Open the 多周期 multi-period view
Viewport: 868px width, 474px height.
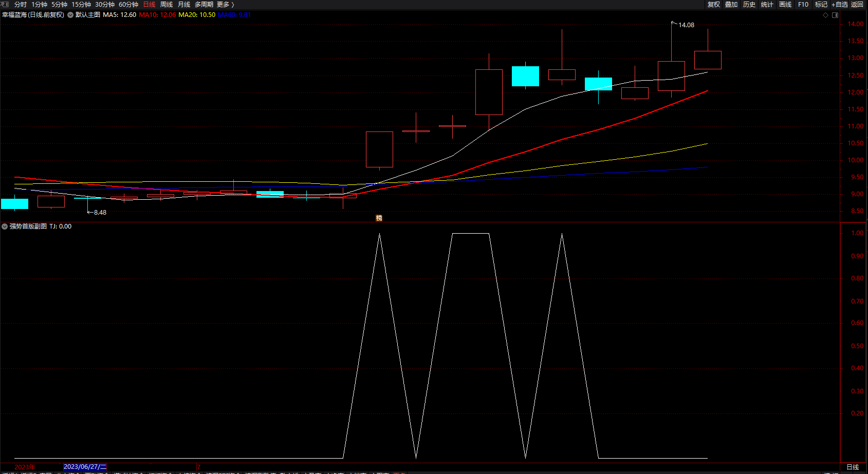point(204,5)
